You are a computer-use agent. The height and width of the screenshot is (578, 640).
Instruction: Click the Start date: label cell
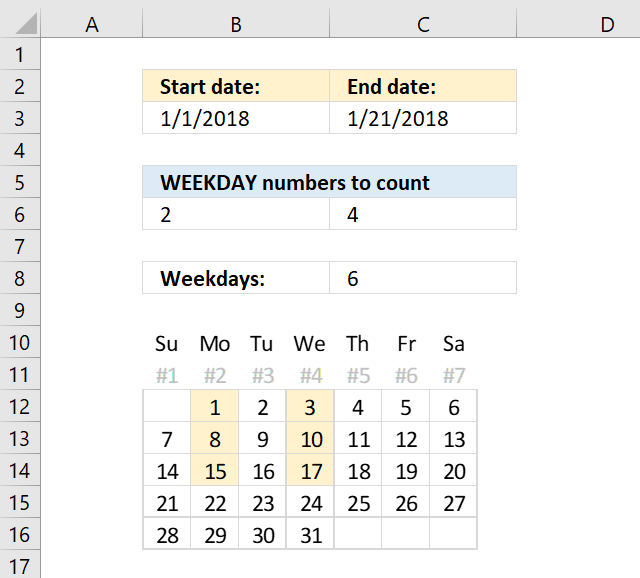(x=236, y=86)
